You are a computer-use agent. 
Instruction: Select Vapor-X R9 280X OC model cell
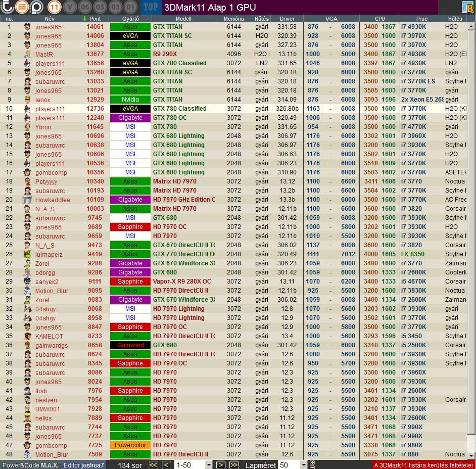182,282
